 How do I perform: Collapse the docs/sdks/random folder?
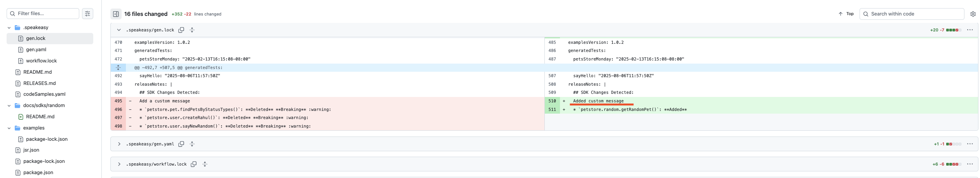9,105
